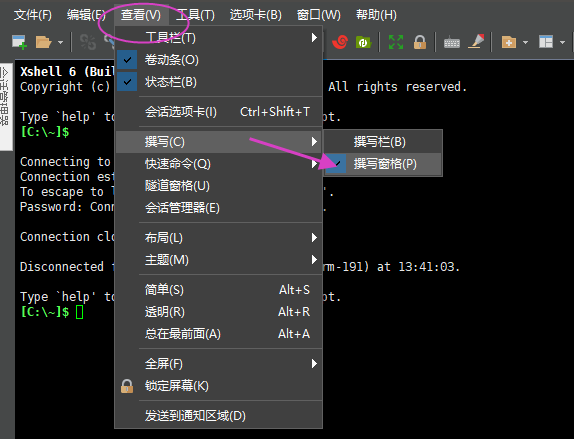574x439 pixels.
Task: Click the 'All rights reserved.' terminal text
Action: point(398,87)
